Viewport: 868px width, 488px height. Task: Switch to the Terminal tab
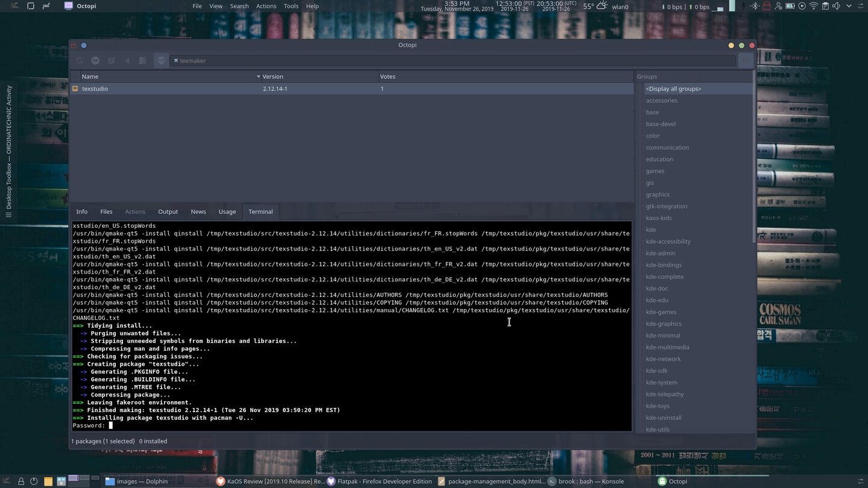point(260,211)
